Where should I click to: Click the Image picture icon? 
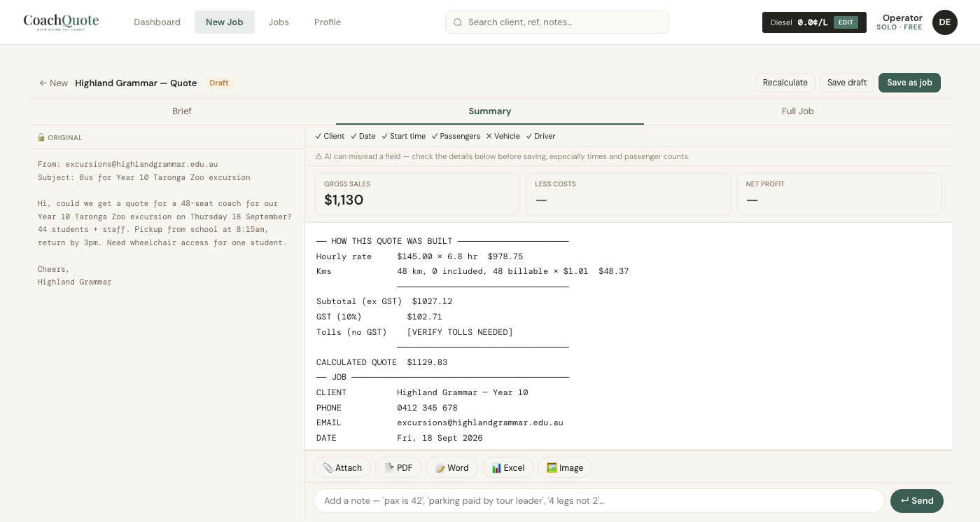click(552, 468)
